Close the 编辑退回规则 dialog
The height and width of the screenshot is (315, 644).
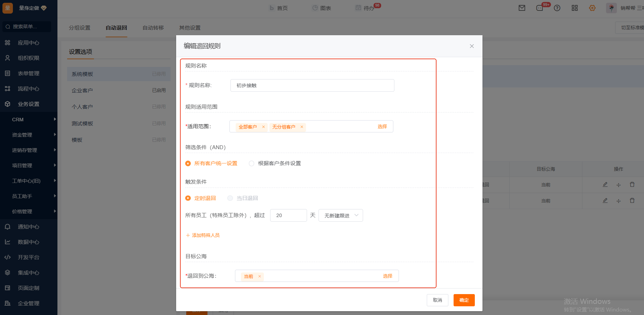point(472,46)
